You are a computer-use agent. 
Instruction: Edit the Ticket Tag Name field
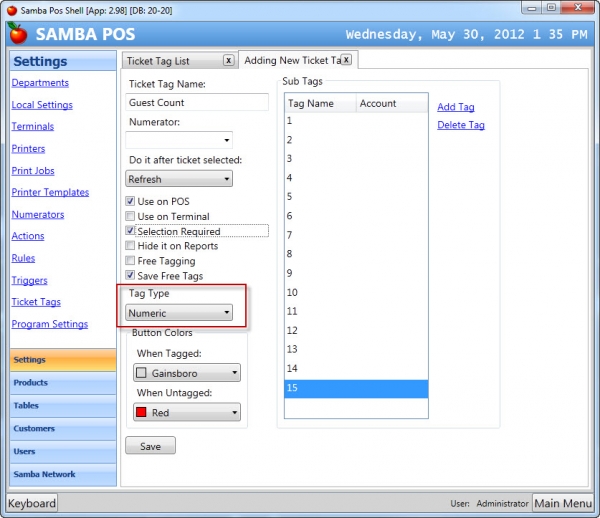tap(197, 103)
